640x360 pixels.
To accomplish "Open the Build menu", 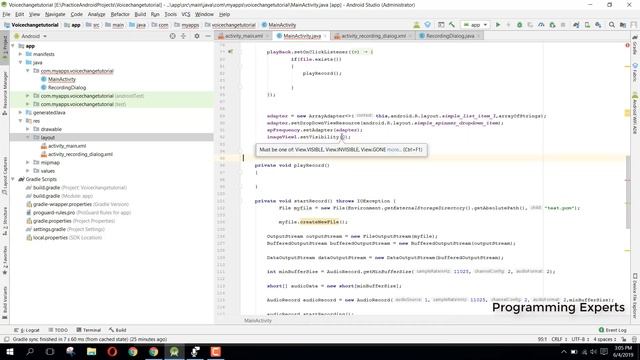I will tap(140, 14).
